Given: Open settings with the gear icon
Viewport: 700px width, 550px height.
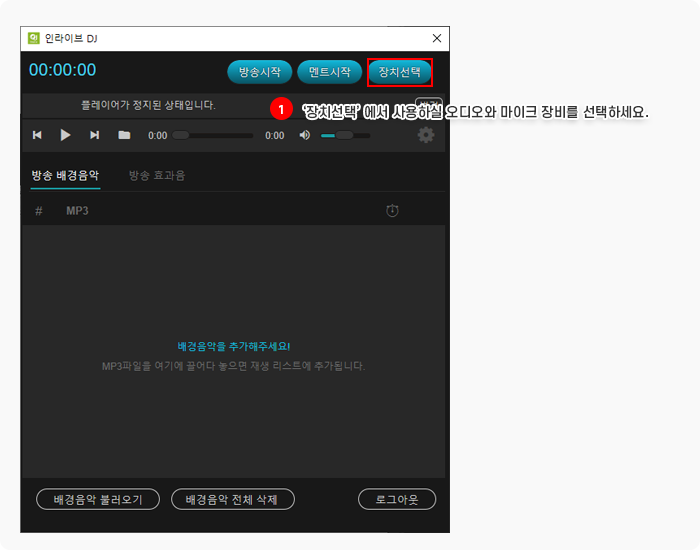Looking at the screenshot, I should click(426, 135).
